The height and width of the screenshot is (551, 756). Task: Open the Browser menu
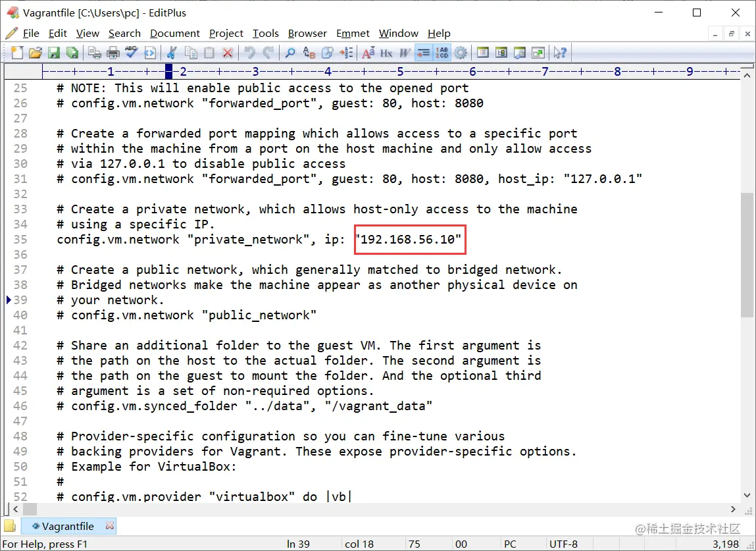tap(308, 34)
